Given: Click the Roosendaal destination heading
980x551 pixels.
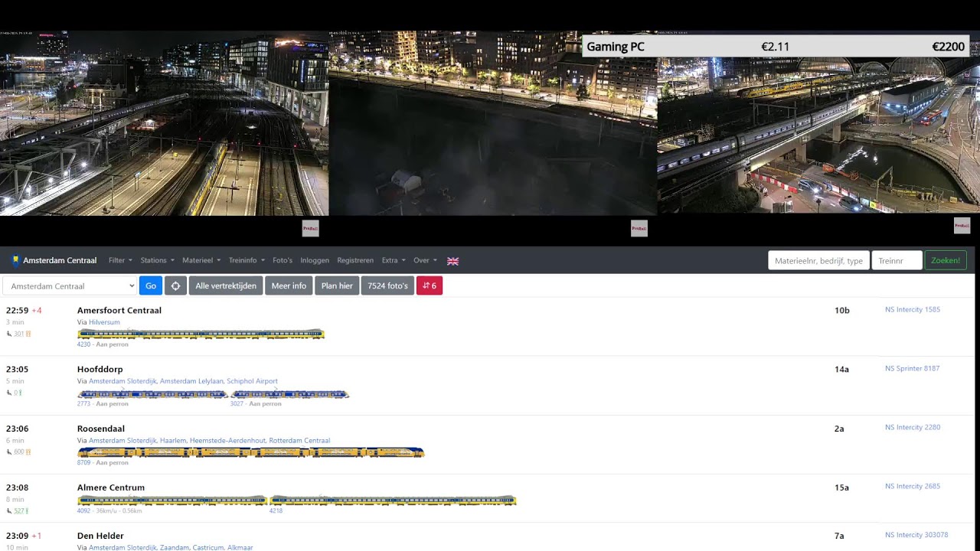Looking at the screenshot, I should (100, 429).
